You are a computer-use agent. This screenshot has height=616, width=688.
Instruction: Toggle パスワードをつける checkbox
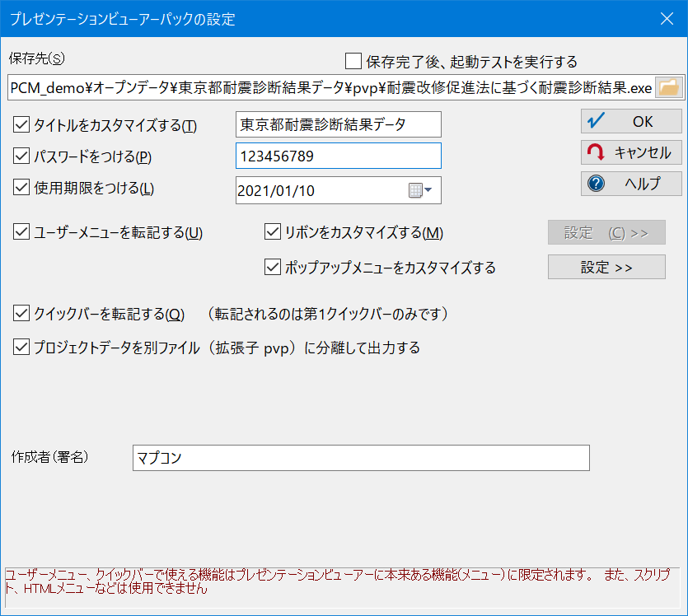(x=21, y=156)
